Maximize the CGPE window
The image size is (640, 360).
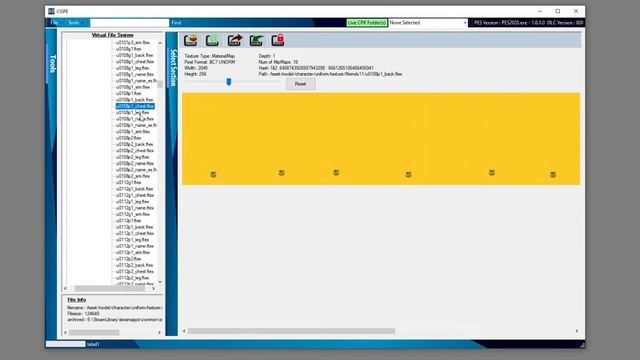558,11
